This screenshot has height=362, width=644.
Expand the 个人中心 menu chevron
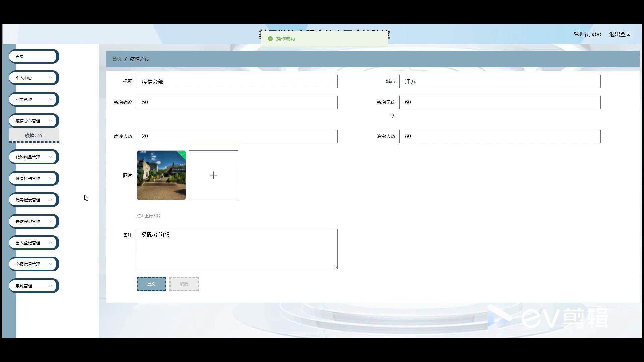click(51, 78)
